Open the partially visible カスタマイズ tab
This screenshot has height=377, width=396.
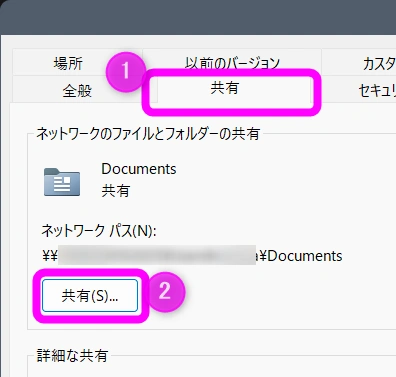coord(379,63)
